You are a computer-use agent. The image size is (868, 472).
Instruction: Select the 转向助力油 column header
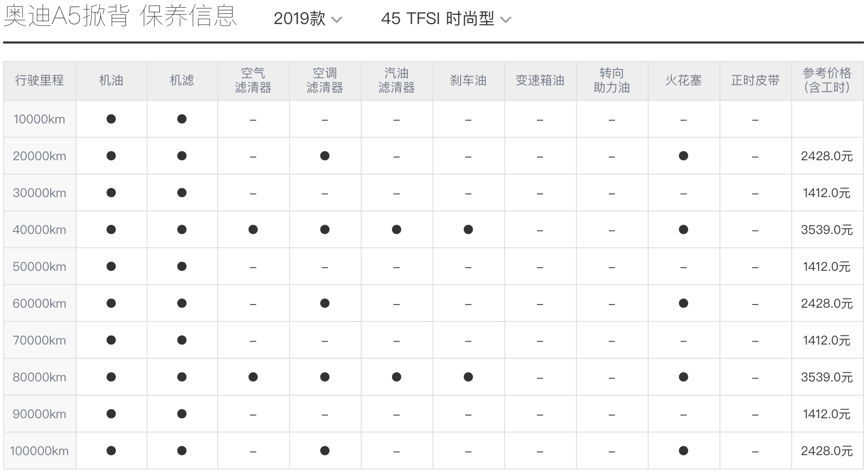(612, 80)
